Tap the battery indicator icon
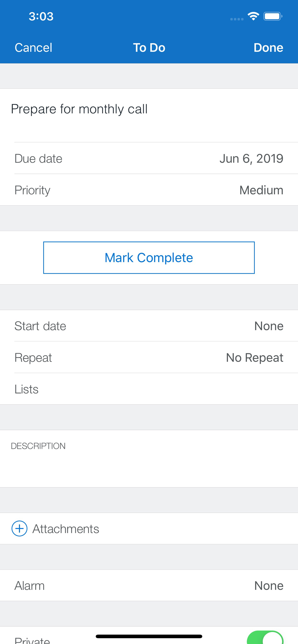The height and width of the screenshot is (644, 298). (273, 16)
